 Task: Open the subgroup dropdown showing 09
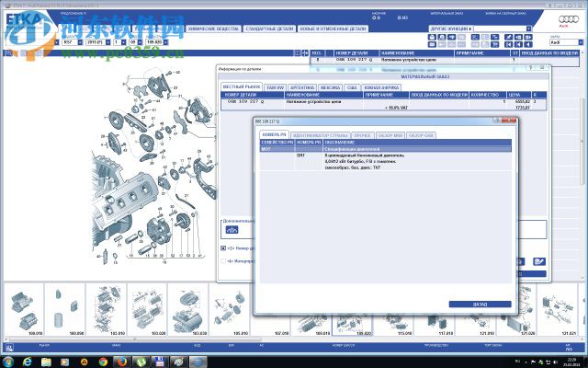click(140, 42)
